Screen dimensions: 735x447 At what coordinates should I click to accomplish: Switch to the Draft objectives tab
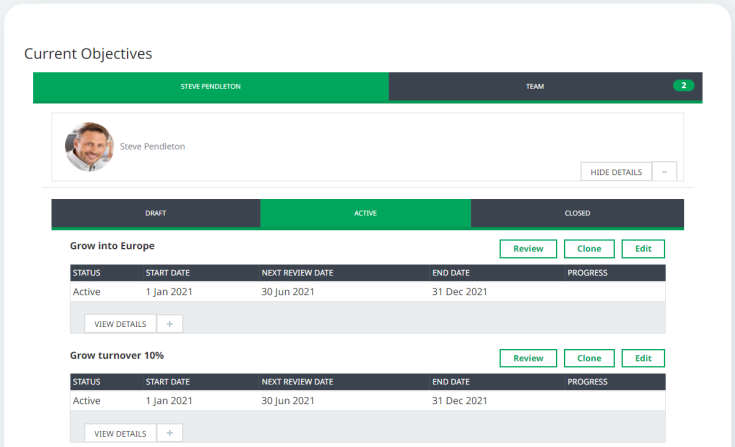coord(156,213)
